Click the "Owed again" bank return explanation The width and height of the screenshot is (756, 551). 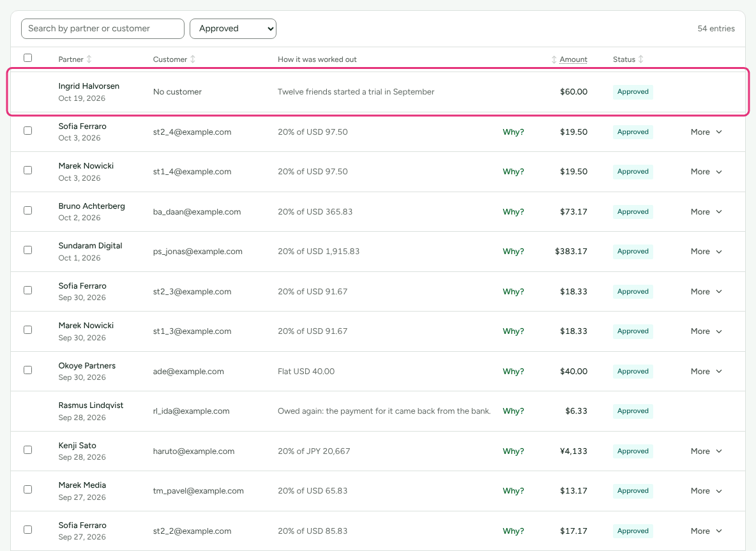[384, 411]
